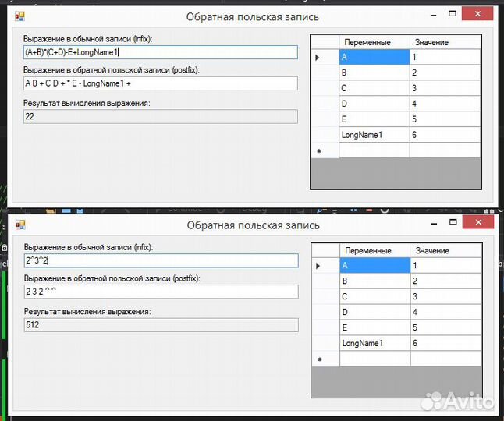504x421 pixels.
Task: Click the app icon in the lower window's title bar
Action: 20,225
